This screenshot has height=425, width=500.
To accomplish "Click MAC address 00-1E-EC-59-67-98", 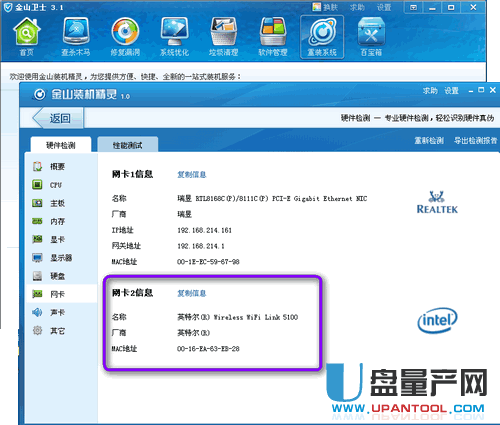I will [208, 262].
